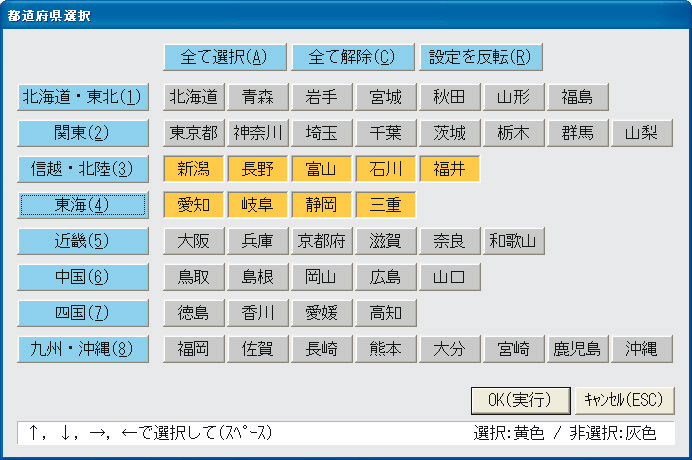Select the 関東(2) region group
Viewport: 692px width, 460px height.
(83, 133)
